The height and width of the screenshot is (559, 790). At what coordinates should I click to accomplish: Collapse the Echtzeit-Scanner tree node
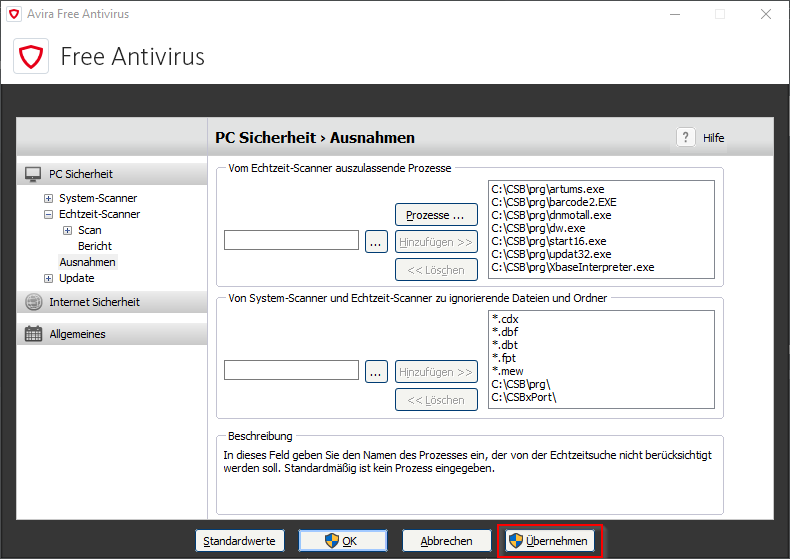coord(48,215)
